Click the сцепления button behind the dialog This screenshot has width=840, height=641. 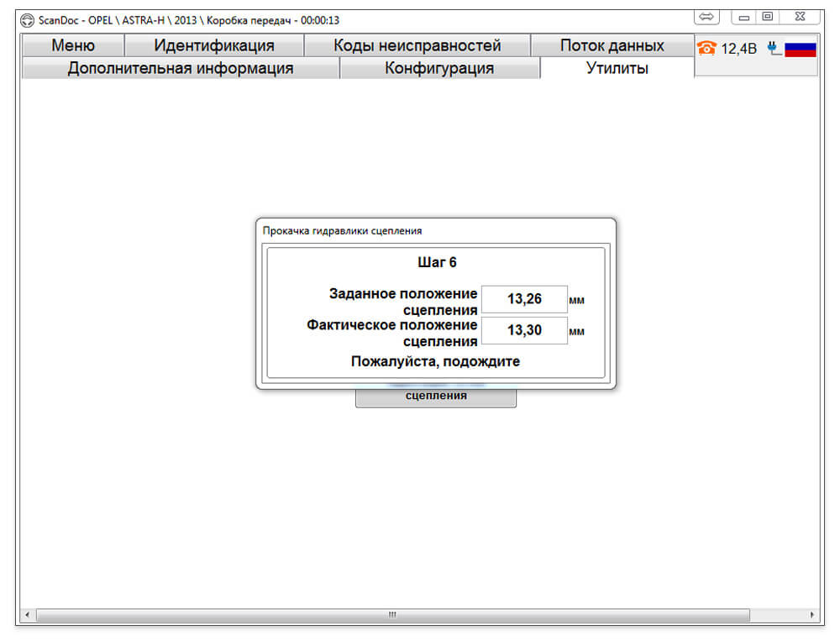[436, 397]
